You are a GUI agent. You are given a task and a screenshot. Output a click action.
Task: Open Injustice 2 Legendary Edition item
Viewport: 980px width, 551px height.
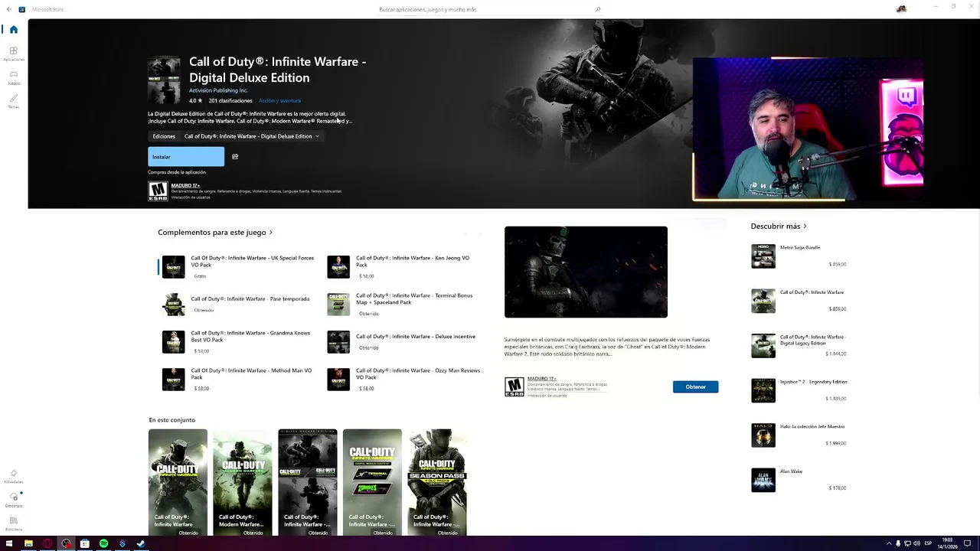click(799, 390)
